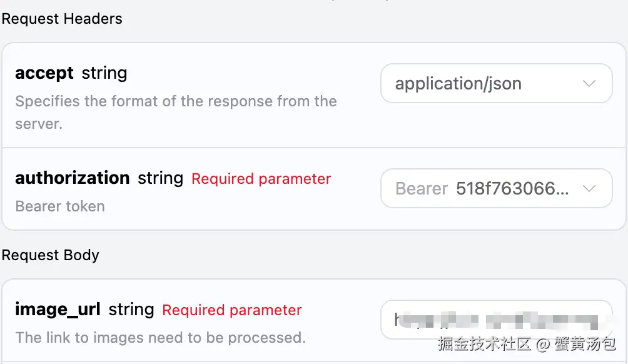Click the bold "image_url" parameter name
The image size is (628, 364).
pos(58,310)
